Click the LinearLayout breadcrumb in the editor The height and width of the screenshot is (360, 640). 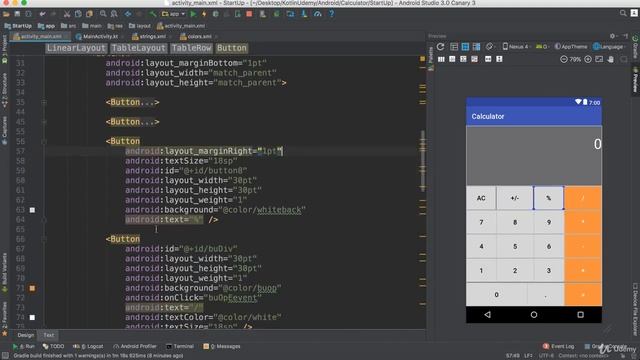[76, 48]
